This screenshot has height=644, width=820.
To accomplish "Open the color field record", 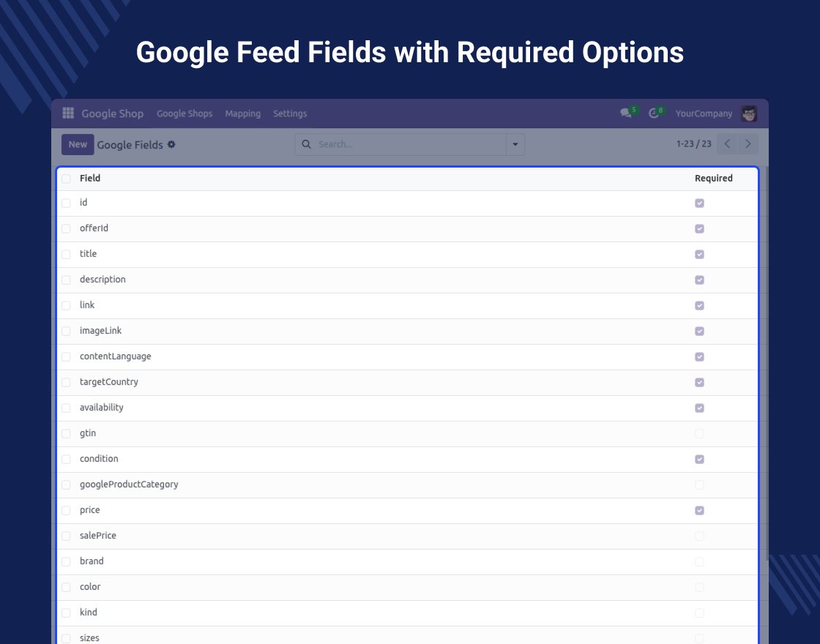I will point(90,586).
